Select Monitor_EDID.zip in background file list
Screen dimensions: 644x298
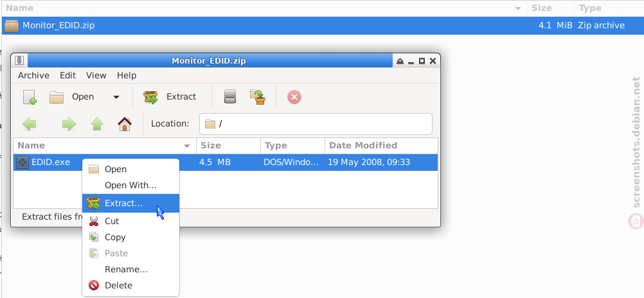tap(322, 26)
